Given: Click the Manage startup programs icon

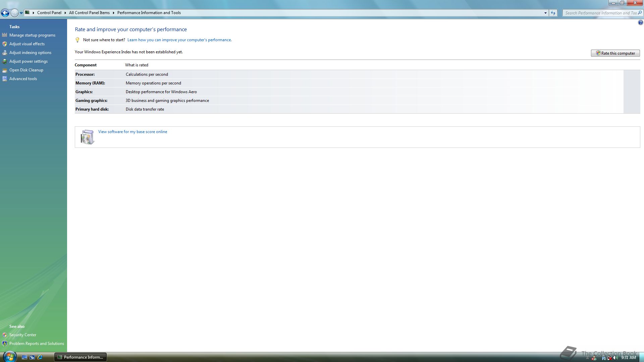Looking at the screenshot, I should click(x=4, y=35).
